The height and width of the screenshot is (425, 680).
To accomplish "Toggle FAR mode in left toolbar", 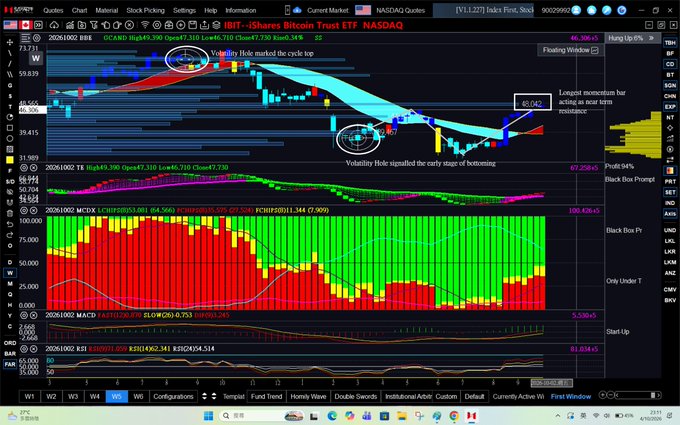I will 10,364.
